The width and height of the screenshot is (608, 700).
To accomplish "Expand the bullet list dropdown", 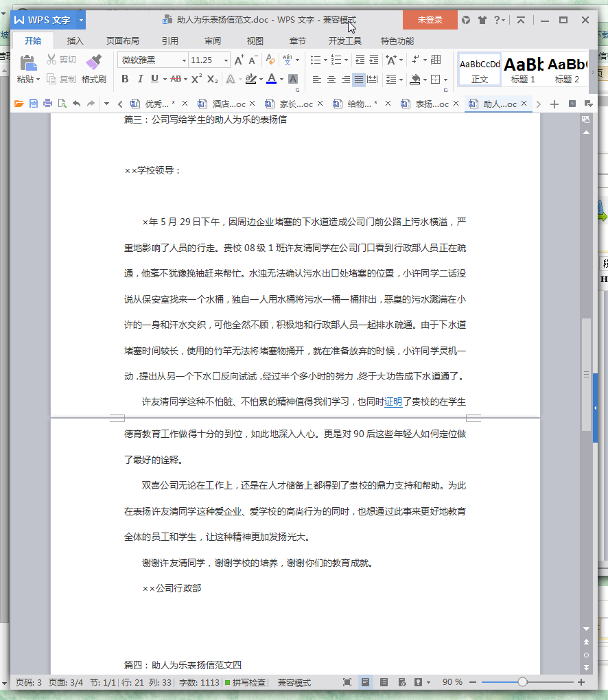I will click(325, 60).
